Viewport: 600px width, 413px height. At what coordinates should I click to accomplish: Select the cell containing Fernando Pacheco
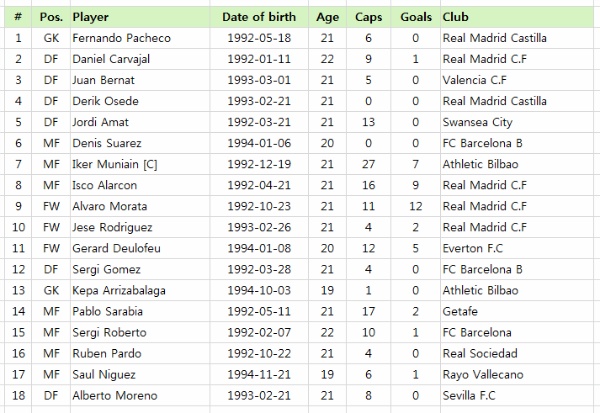122,38
